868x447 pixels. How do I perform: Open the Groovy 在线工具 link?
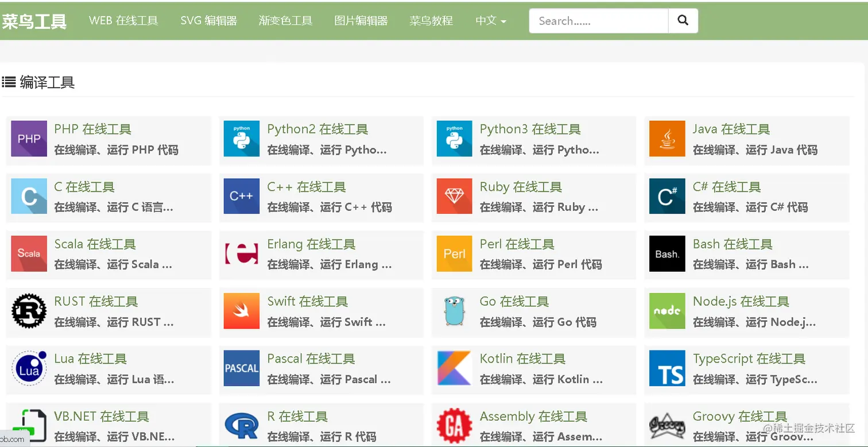[740, 417]
